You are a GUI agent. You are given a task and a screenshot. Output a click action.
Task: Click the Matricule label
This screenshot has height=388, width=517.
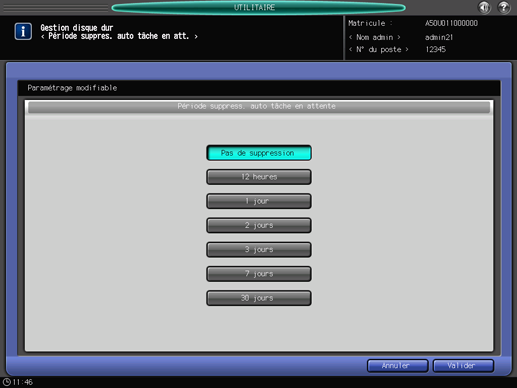pos(370,23)
